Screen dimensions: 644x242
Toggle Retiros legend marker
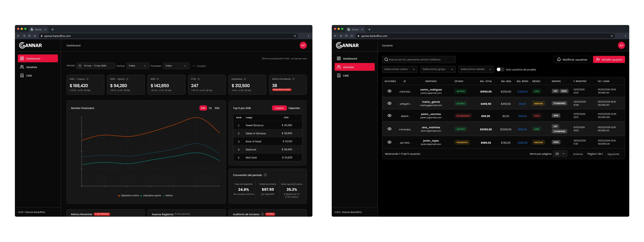163,196
